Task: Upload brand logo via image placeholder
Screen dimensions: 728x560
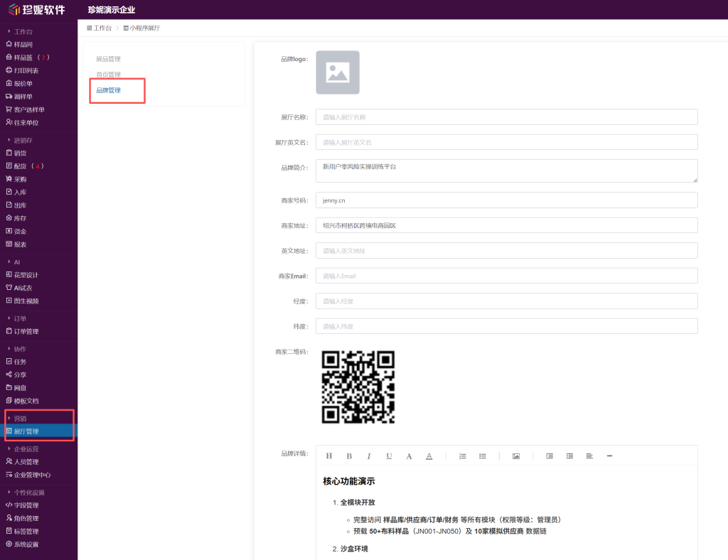Action: (338, 72)
